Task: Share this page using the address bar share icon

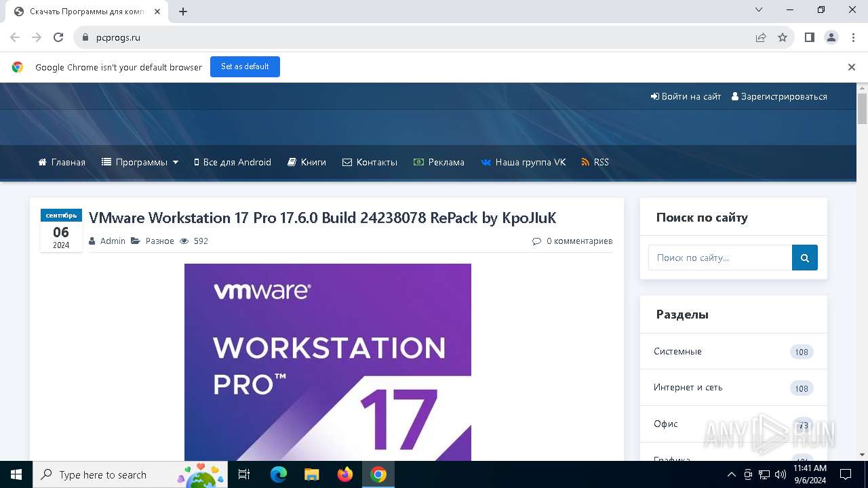Action: tap(761, 38)
